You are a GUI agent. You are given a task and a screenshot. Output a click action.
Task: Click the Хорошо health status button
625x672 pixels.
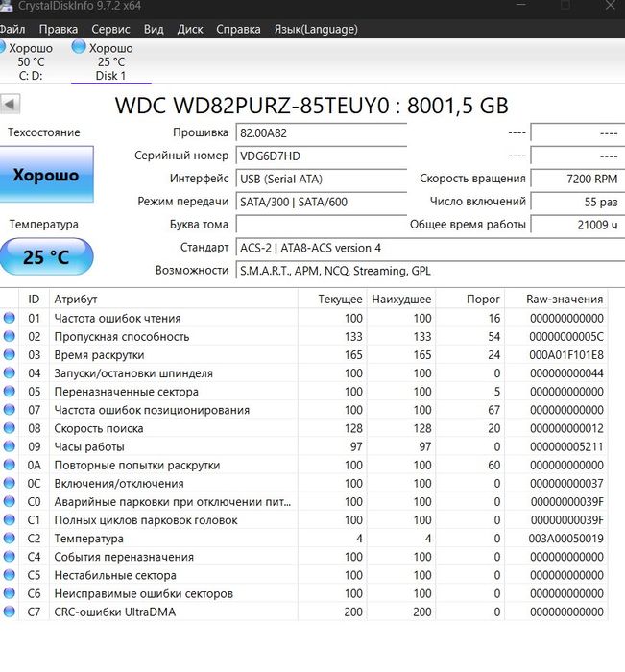(x=46, y=175)
